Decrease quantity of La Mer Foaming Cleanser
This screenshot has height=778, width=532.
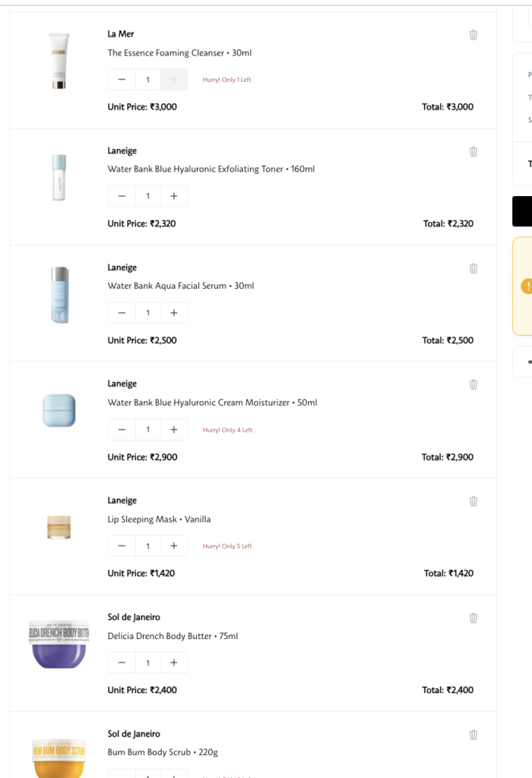click(x=122, y=80)
